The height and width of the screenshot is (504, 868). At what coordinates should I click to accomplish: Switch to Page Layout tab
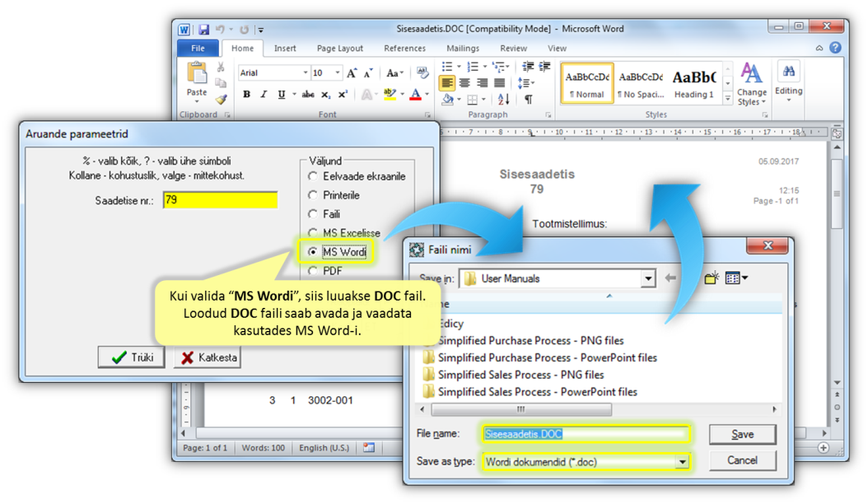click(x=340, y=49)
